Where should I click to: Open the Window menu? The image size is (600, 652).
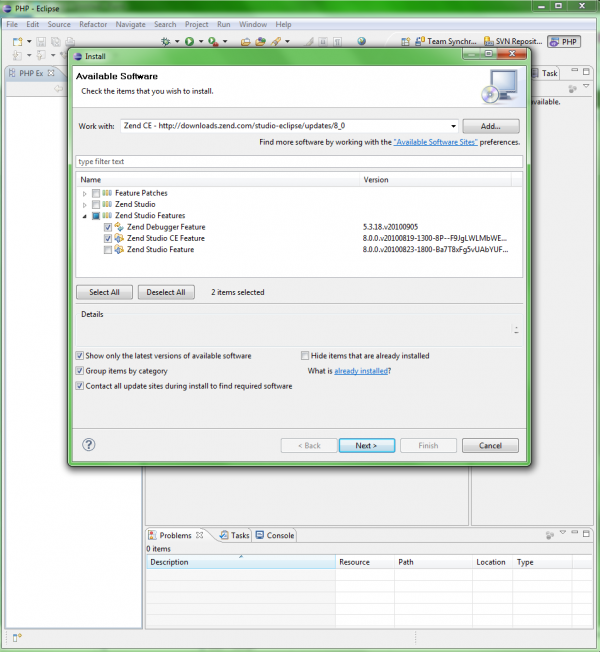[x=253, y=24]
